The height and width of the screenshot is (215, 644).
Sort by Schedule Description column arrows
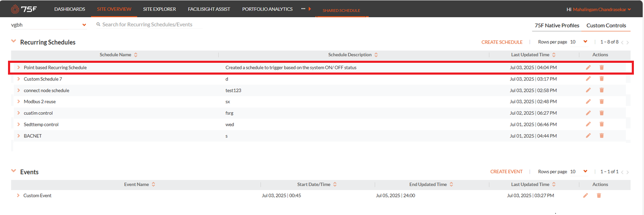coord(376,55)
